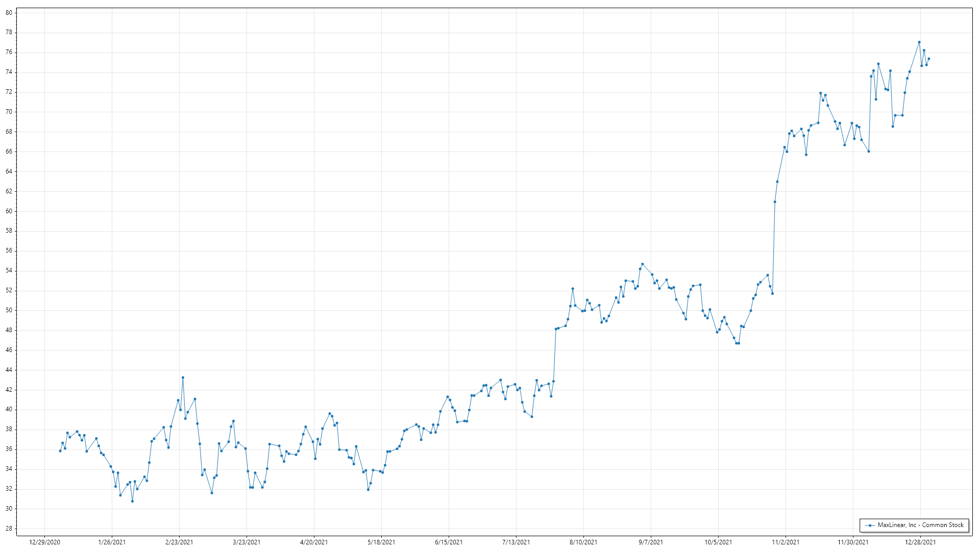Click the highest data point near 77
Viewport: 980px width, 551px height.
point(919,42)
